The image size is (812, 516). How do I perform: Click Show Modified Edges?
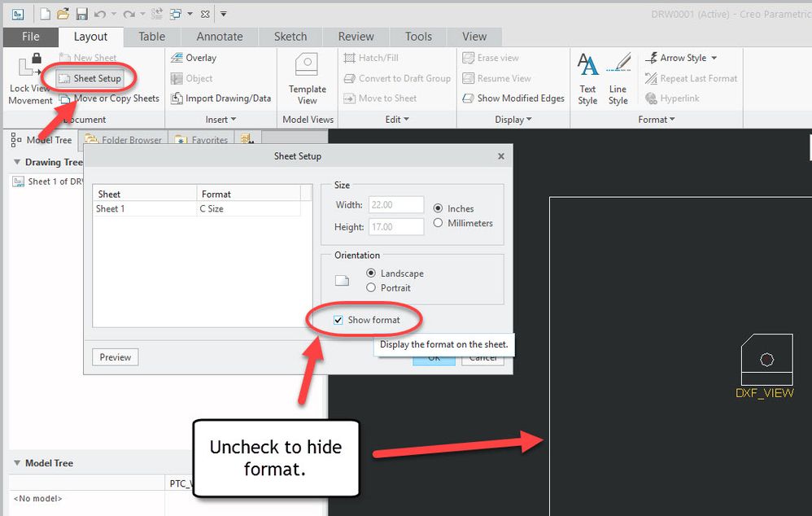(513, 98)
